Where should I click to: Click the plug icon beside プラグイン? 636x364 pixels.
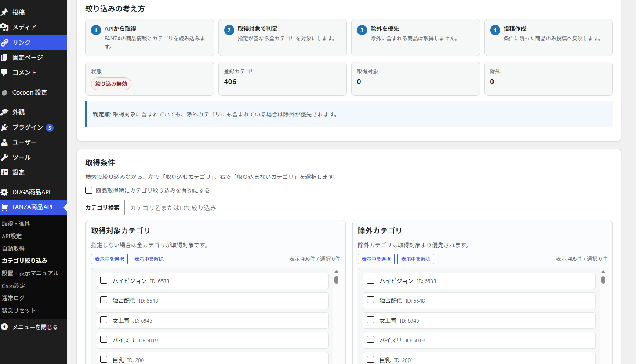click(x=4, y=127)
